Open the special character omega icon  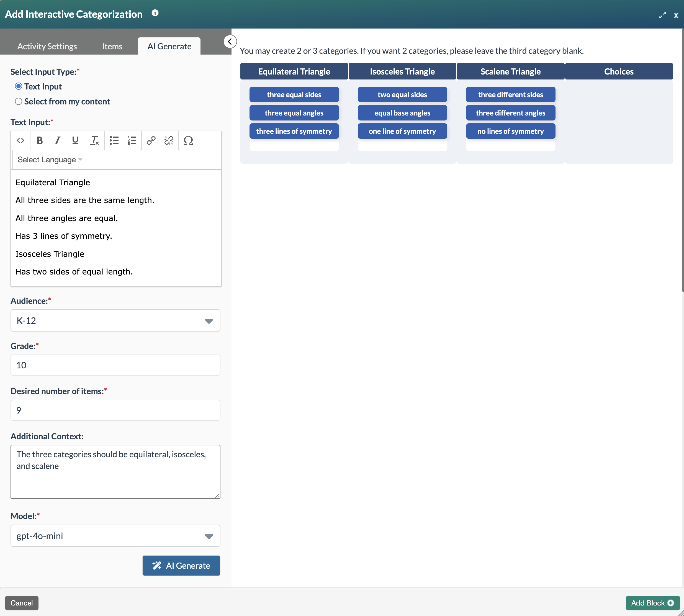tap(188, 140)
